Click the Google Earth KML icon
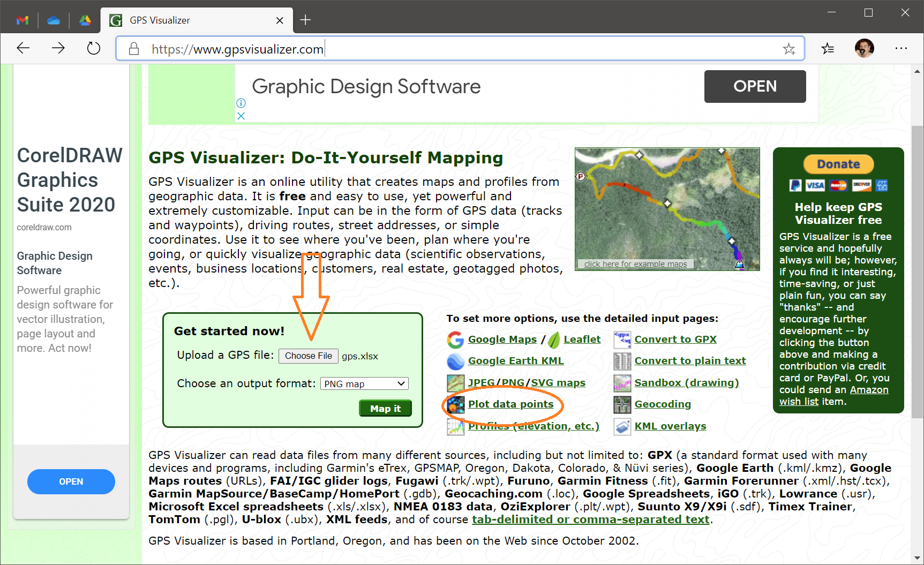 (455, 361)
